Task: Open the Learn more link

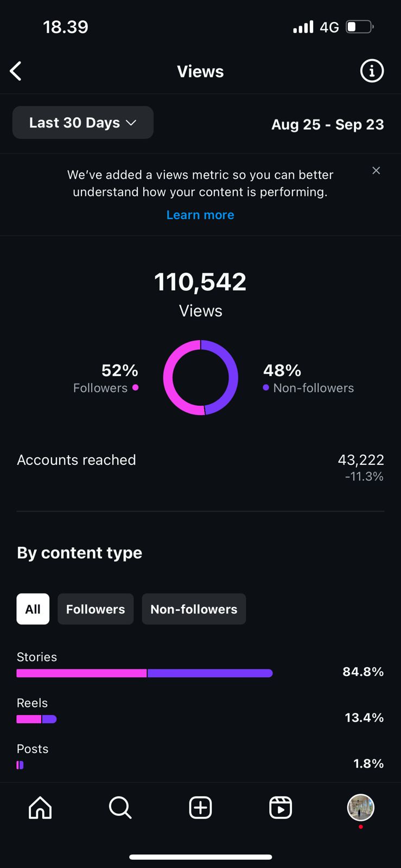Action: pyautogui.click(x=200, y=215)
